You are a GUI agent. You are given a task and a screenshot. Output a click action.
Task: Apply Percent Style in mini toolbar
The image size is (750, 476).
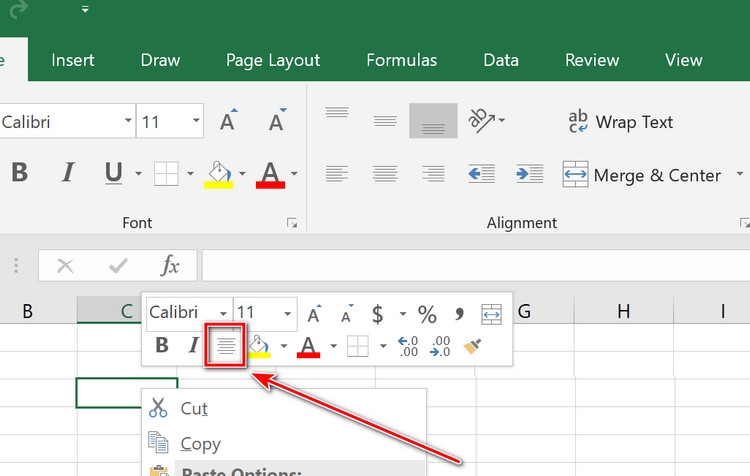pyautogui.click(x=427, y=314)
